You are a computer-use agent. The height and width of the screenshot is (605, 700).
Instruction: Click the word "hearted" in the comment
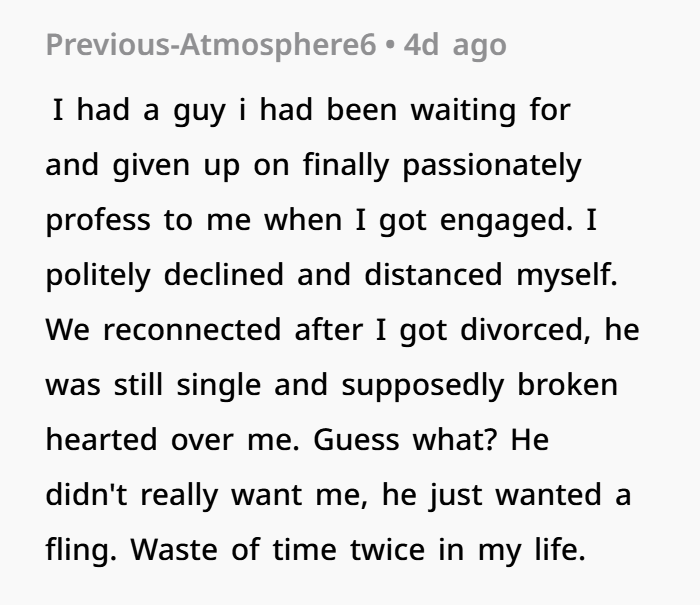(102, 439)
